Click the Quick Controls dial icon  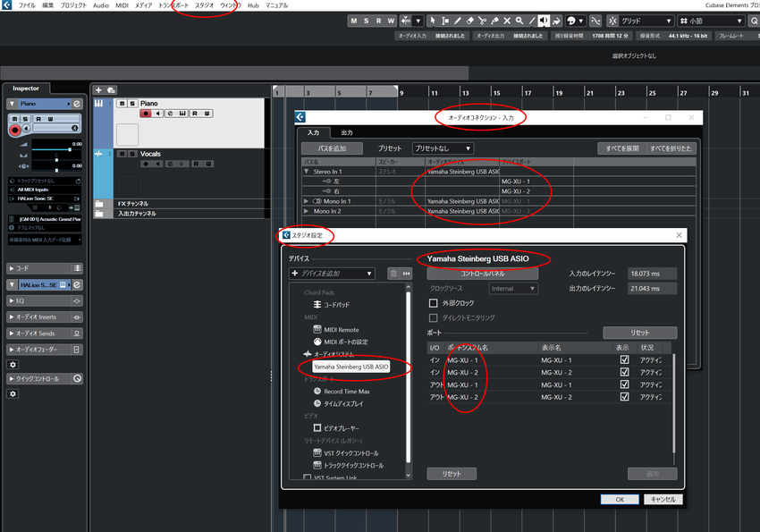tap(77, 378)
